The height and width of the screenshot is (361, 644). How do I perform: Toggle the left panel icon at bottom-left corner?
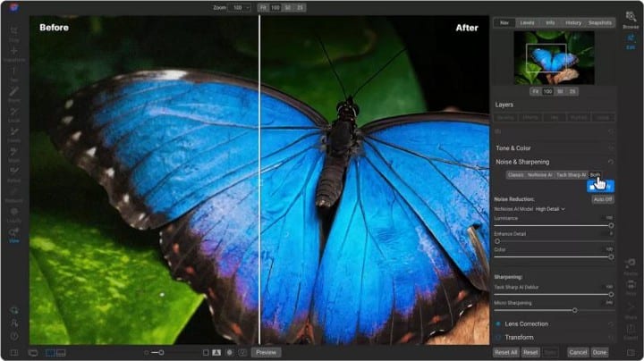coord(14,353)
